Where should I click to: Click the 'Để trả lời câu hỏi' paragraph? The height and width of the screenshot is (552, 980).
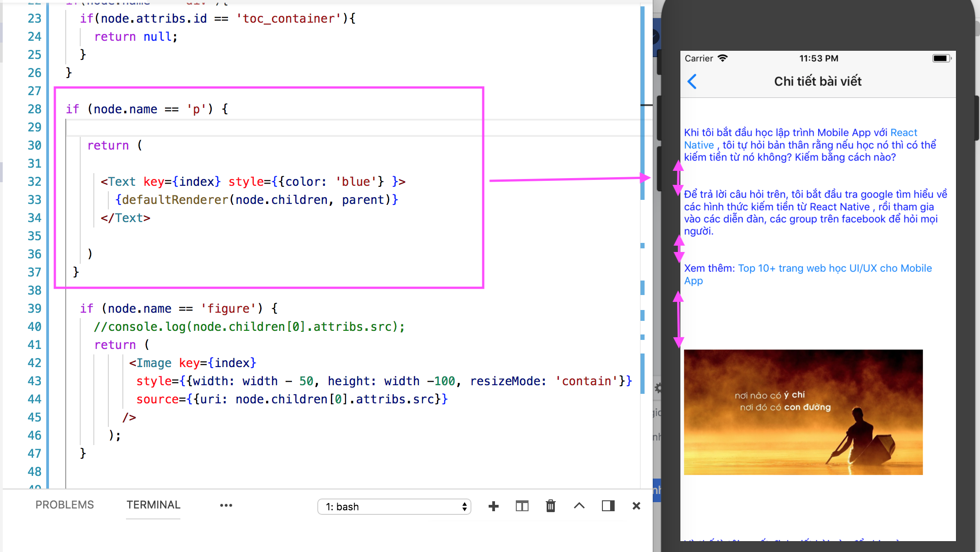pos(815,213)
